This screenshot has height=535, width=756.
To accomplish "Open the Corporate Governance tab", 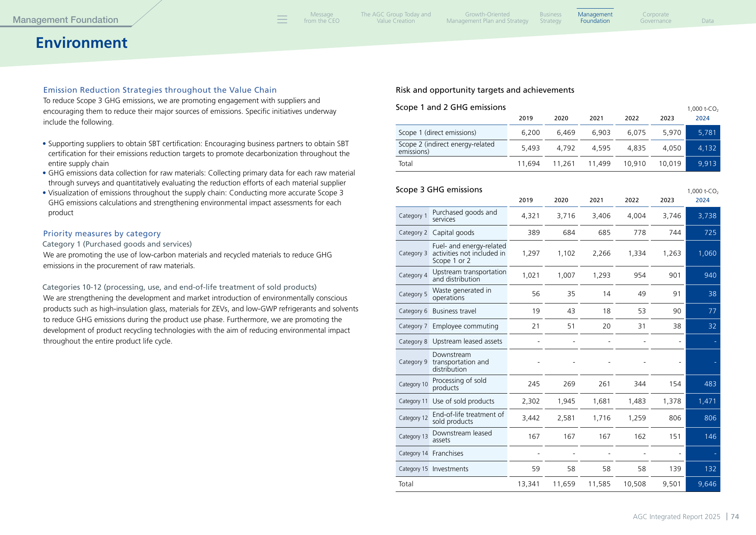I will [x=656, y=18].
